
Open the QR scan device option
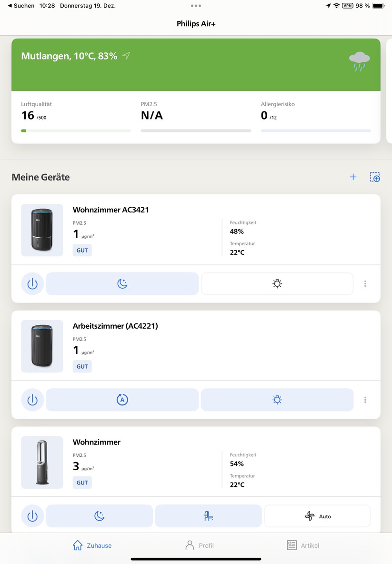click(375, 177)
